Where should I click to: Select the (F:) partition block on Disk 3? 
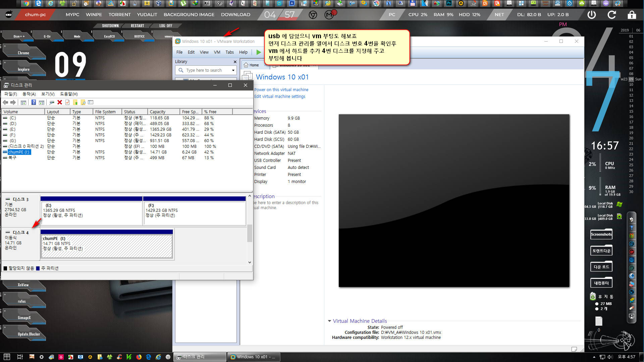pyautogui.click(x=195, y=210)
